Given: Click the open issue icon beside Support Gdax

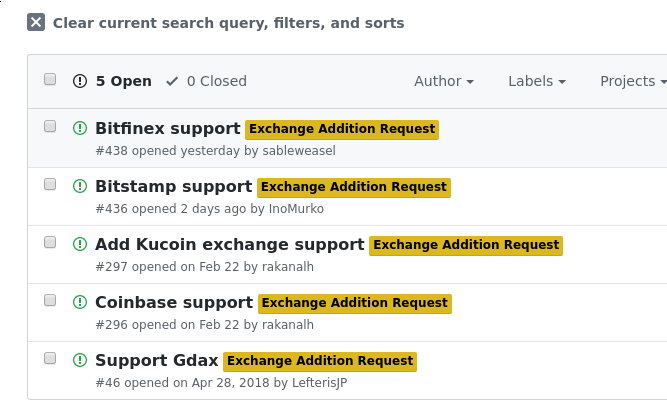Looking at the screenshot, I should (80, 360).
